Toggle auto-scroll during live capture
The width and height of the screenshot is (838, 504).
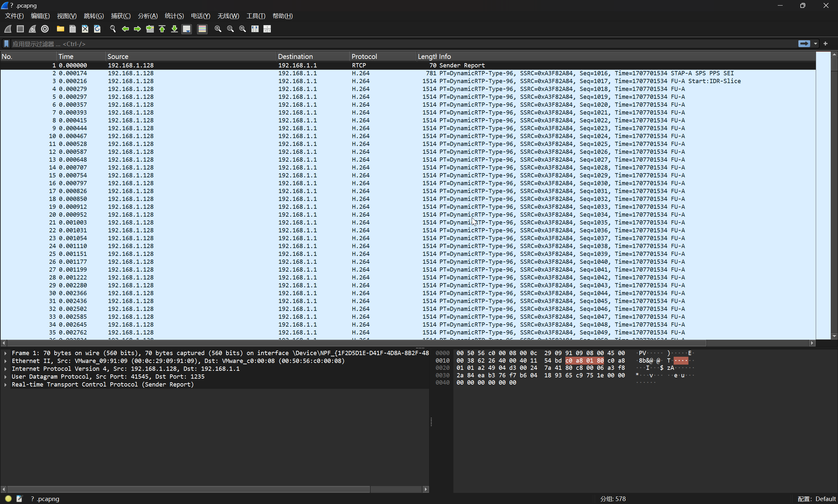coord(187,29)
